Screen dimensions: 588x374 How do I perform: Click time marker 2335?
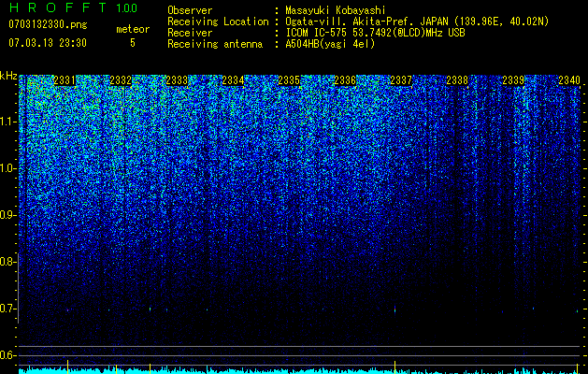pyautogui.click(x=289, y=80)
